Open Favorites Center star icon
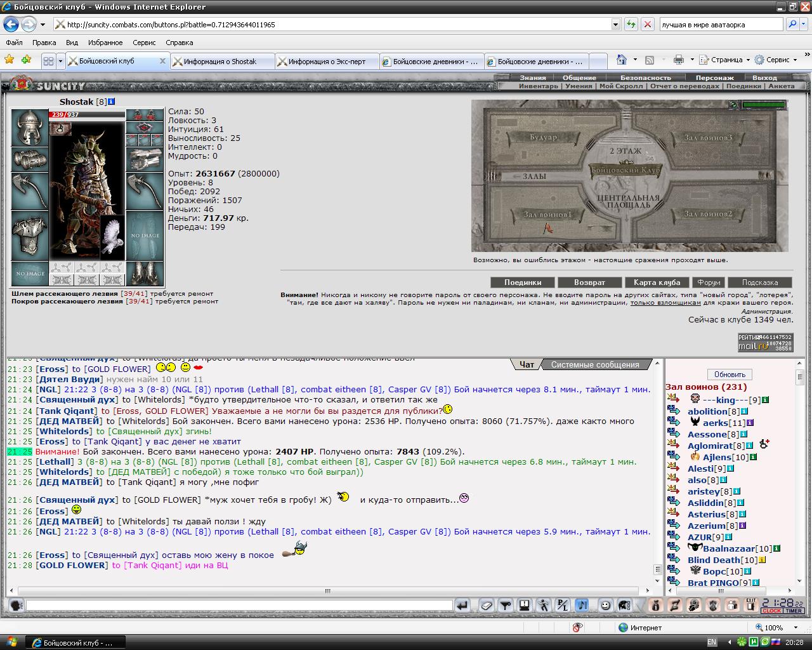 tap(10, 60)
